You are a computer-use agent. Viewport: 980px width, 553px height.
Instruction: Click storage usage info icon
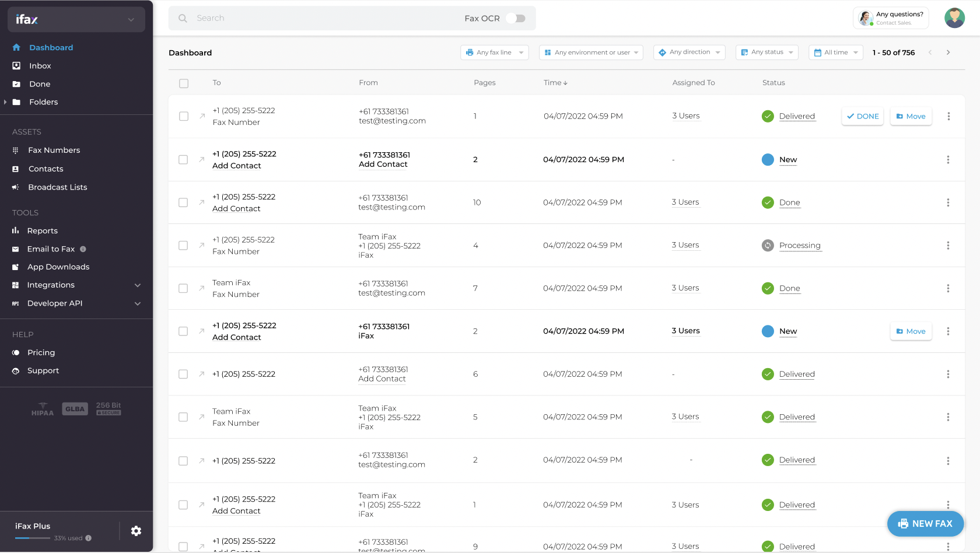89,538
